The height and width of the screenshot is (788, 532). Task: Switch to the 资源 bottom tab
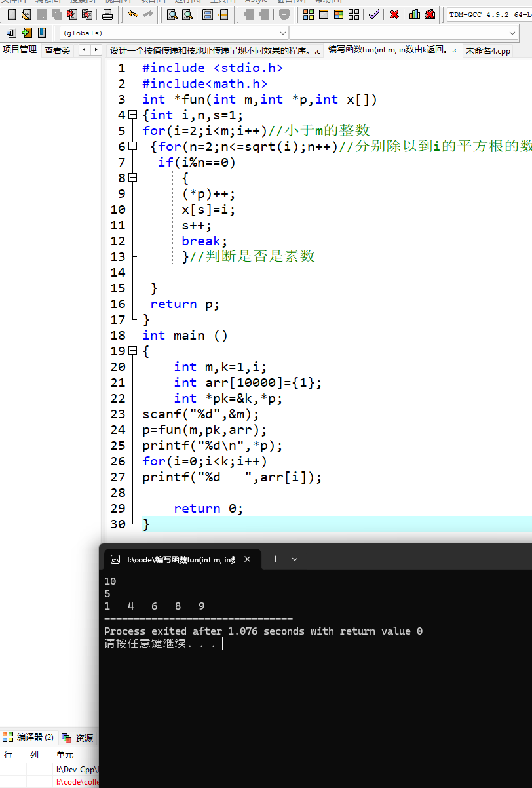tap(77, 738)
